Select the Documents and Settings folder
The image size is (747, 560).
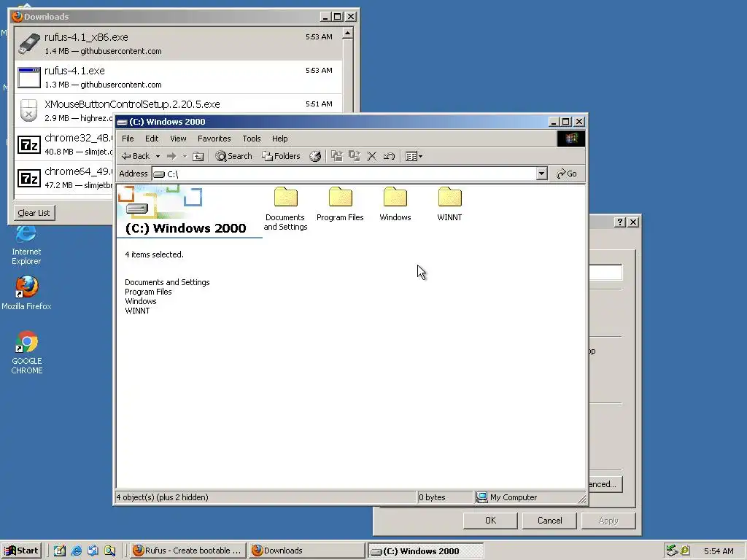tap(285, 209)
